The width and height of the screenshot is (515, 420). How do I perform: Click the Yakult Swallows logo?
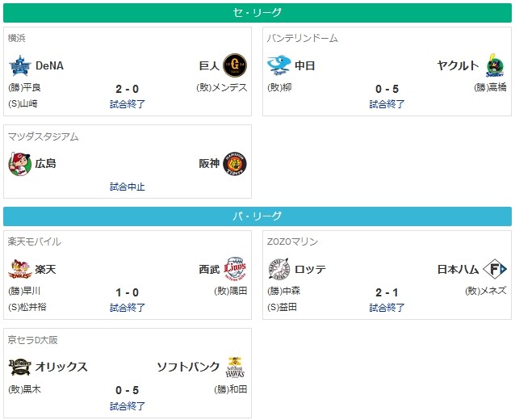click(x=495, y=65)
